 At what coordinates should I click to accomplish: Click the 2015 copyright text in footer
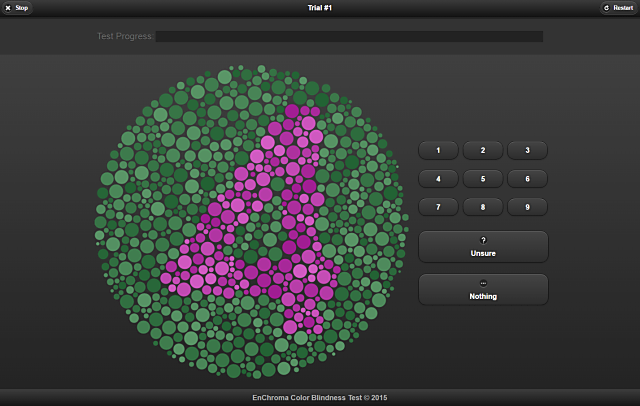(x=378, y=397)
